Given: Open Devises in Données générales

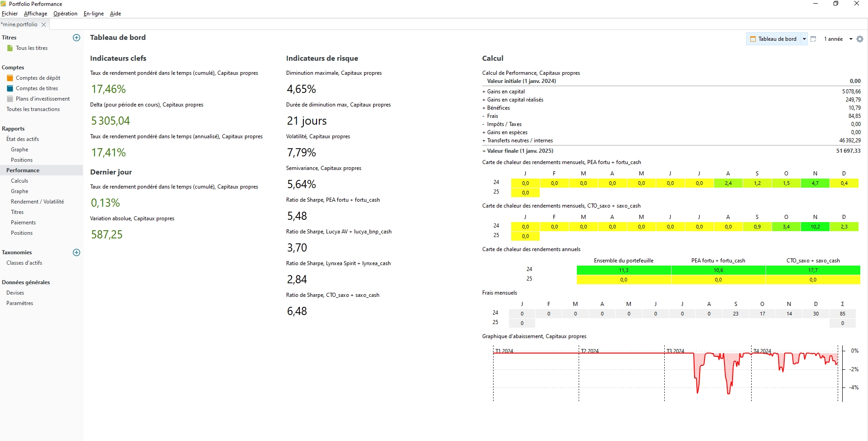Looking at the screenshot, I should [15, 293].
